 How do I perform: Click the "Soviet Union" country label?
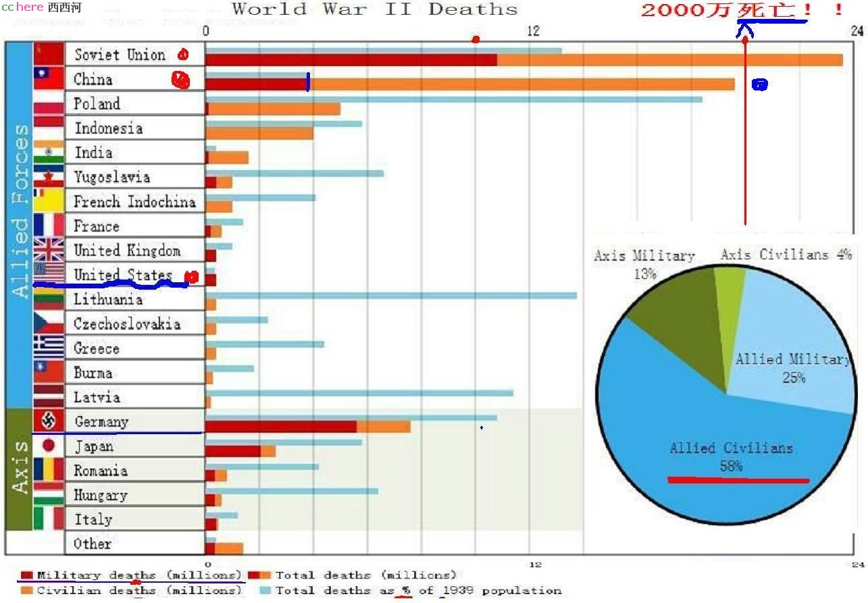120,55
